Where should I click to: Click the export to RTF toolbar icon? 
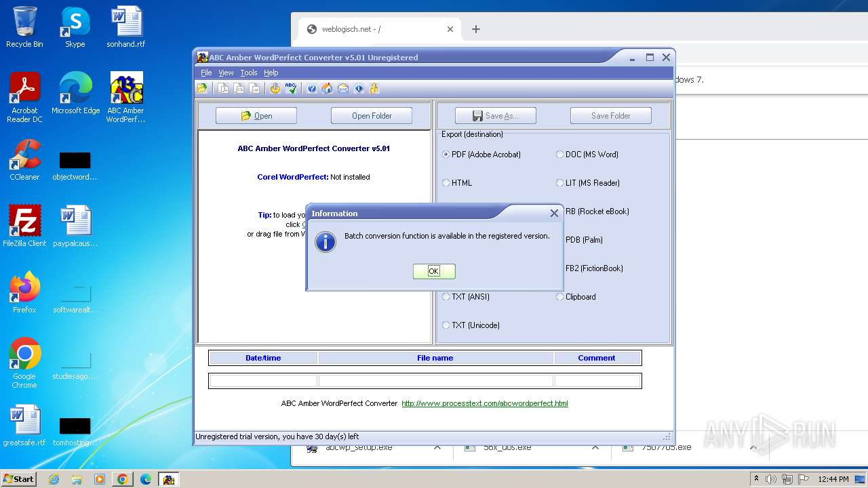point(254,88)
